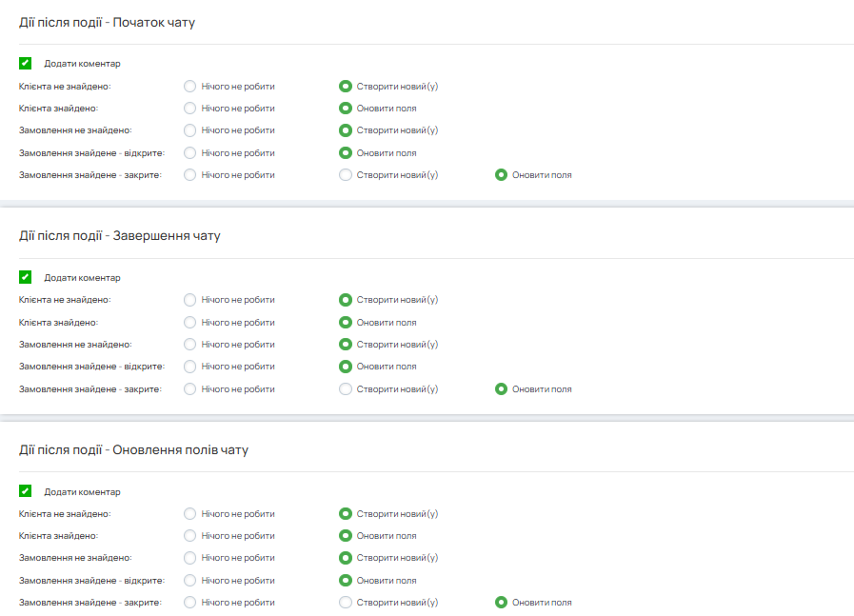
Task: Завершення чату: set 'Клієнта не знайдено' to 'Створити новий(у)'
Action: click(346, 300)
